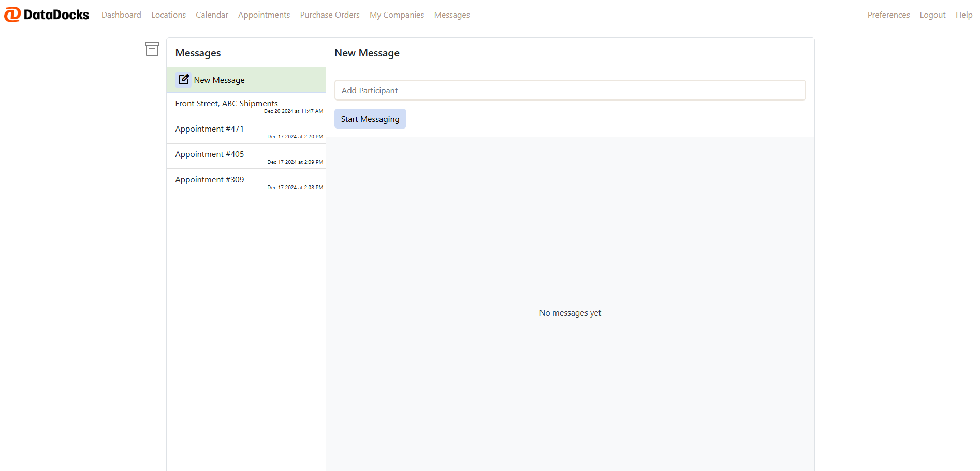Open the Dashboard menu item
980x471 pixels.
coord(121,15)
